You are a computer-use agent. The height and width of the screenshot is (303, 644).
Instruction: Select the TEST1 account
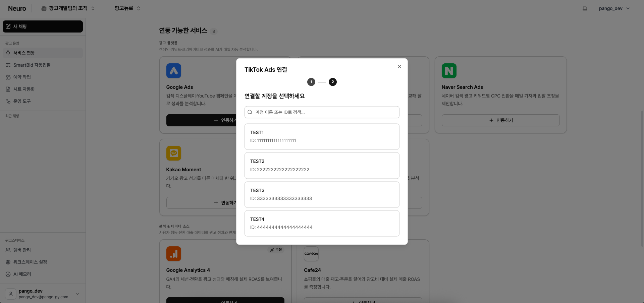pos(322,136)
